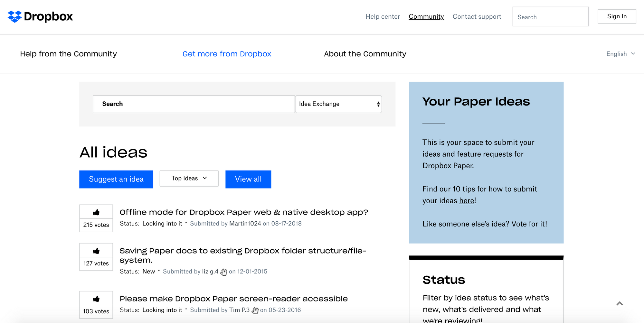
Task: Upvote the Saving Paper docs idea thumbs-up
Action: point(96,251)
